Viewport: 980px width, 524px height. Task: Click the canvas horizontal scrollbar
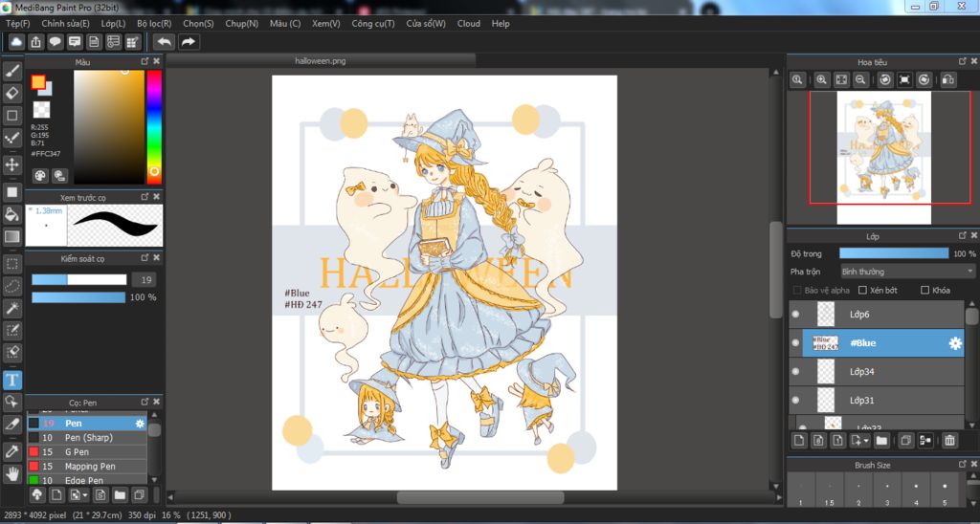480,498
